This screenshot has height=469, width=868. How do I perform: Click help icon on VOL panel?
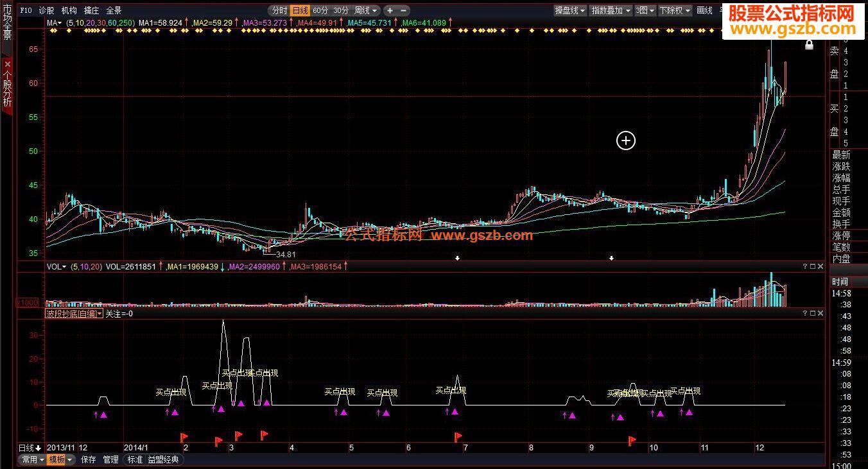(x=805, y=266)
